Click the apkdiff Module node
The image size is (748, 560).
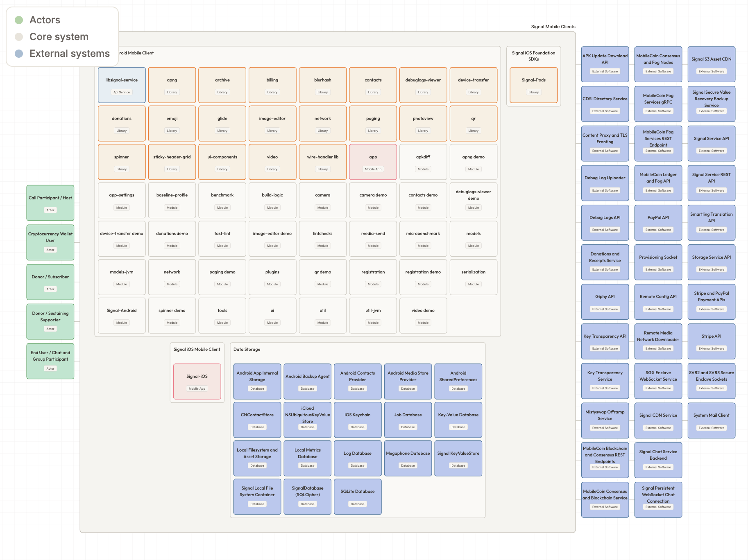point(423,162)
